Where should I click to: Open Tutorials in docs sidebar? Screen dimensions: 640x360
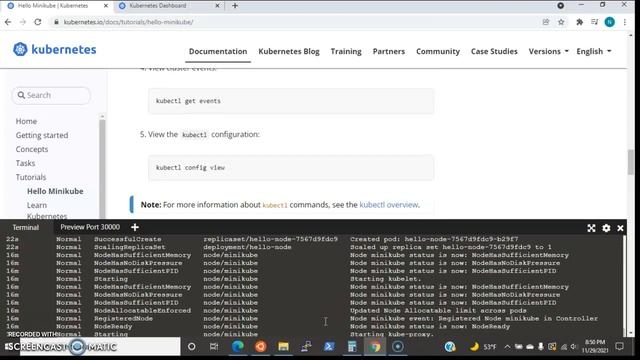tap(31, 177)
